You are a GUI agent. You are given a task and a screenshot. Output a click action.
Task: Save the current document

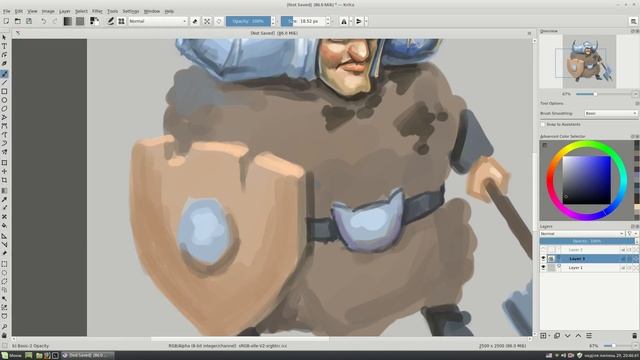29,21
